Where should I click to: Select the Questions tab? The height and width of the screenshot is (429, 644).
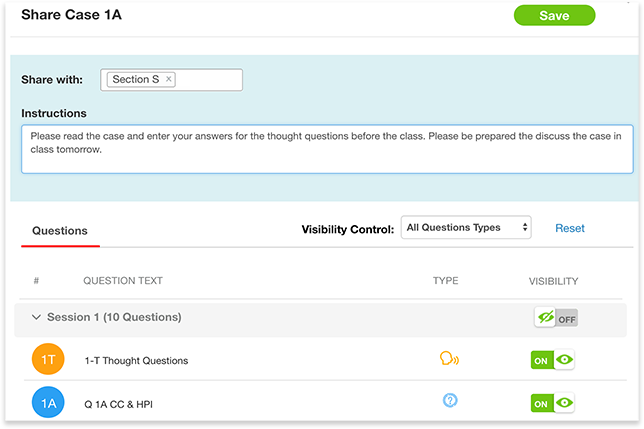[x=60, y=231]
